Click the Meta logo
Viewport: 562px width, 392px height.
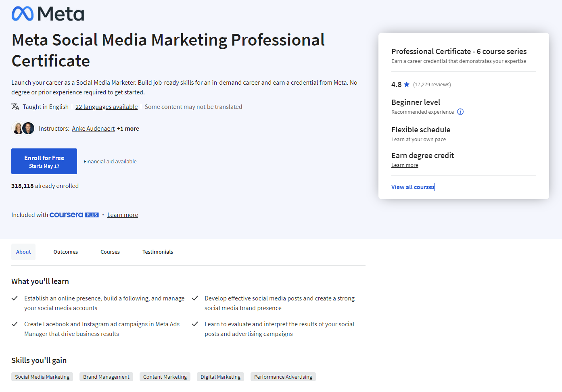tap(47, 13)
